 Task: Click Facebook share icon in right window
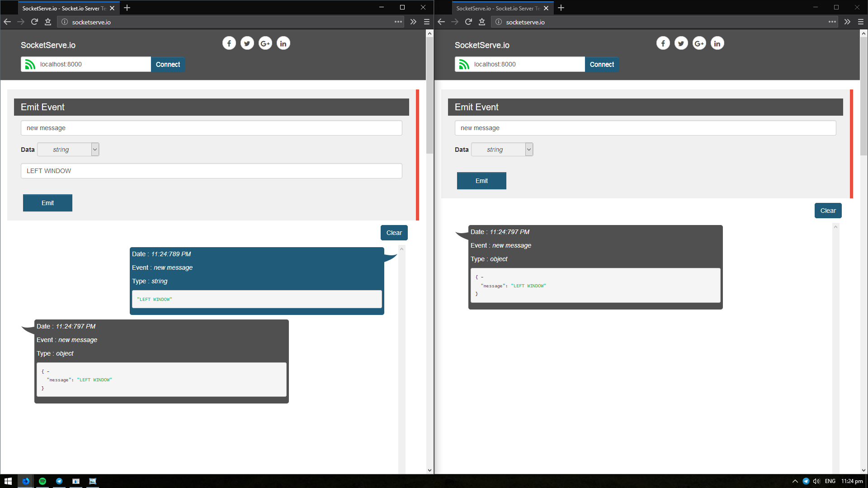click(663, 43)
